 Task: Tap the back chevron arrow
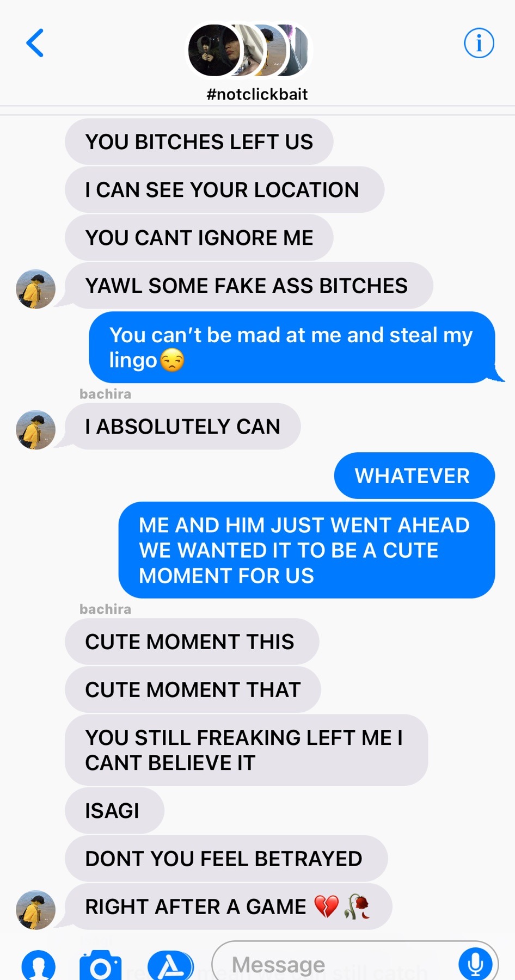[35, 43]
